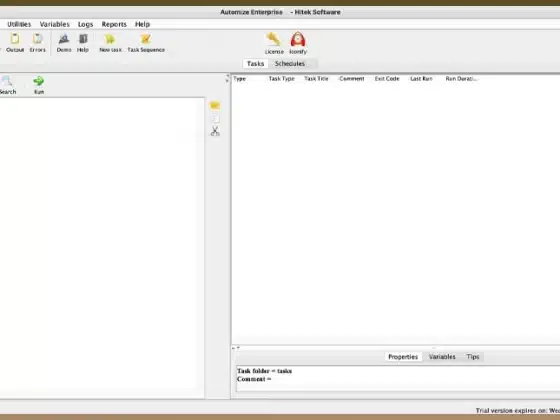Image resolution: width=560 pixels, height=420 pixels.
Task: Open the Utilities menu
Action: (x=19, y=24)
